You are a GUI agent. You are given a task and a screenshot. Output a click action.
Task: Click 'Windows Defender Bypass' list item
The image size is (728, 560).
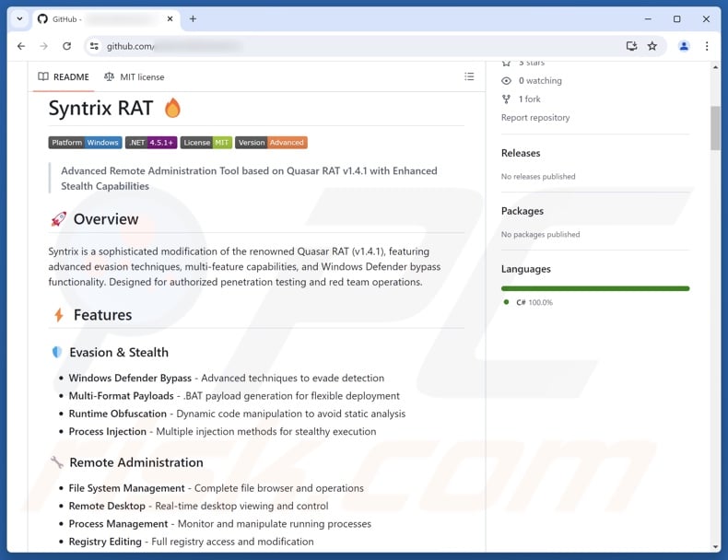227,379
